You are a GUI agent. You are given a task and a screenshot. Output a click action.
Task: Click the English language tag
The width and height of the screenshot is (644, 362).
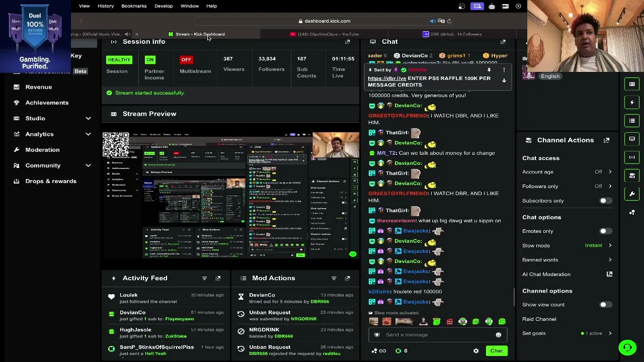click(550, 76)
